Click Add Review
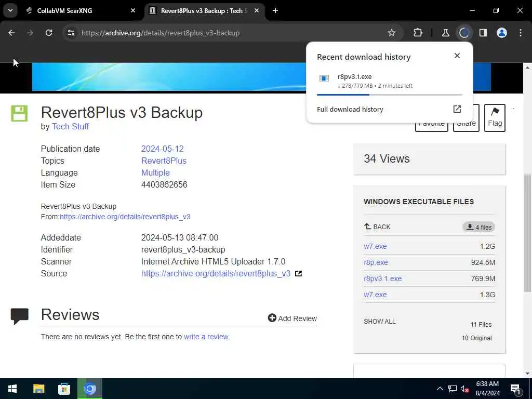This screenshot has width=532, height=399. pos(292,318)
